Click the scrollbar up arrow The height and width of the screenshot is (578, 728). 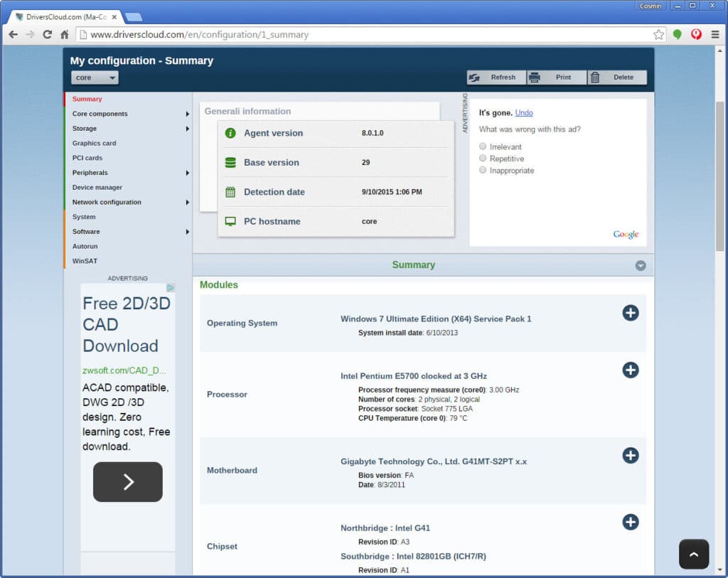coord(719,50)
